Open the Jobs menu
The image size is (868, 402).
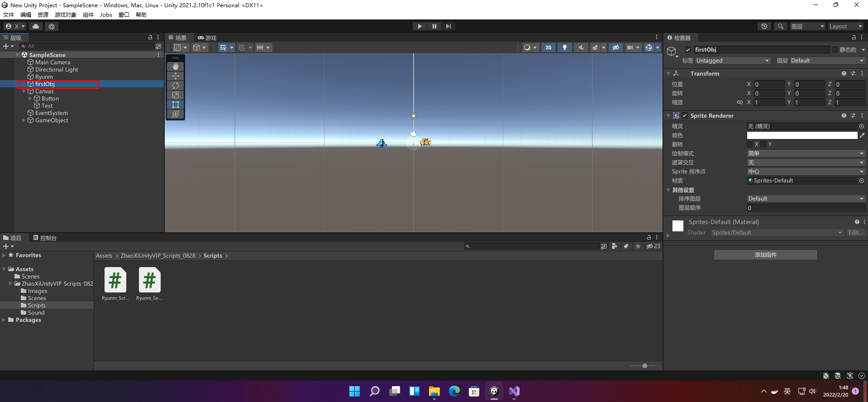[x=106, y=15]
